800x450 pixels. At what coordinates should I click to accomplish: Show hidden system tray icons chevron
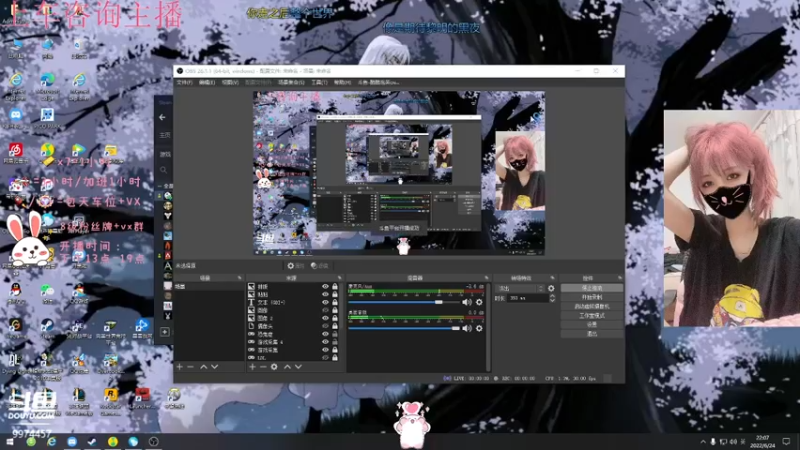point(703,442)
